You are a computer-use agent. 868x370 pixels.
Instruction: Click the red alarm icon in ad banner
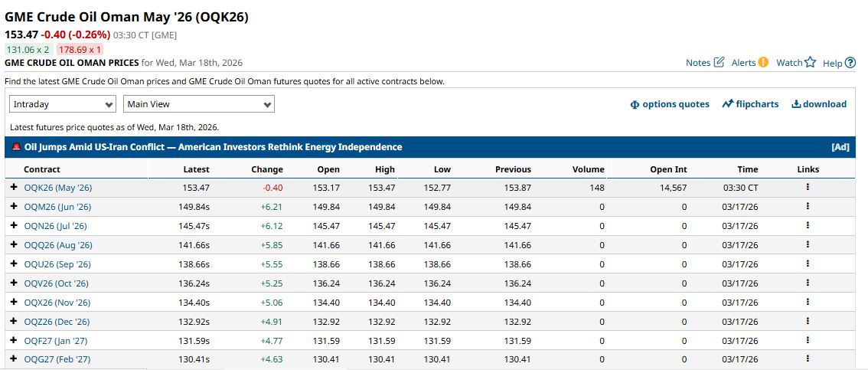(x=16, y=147)
